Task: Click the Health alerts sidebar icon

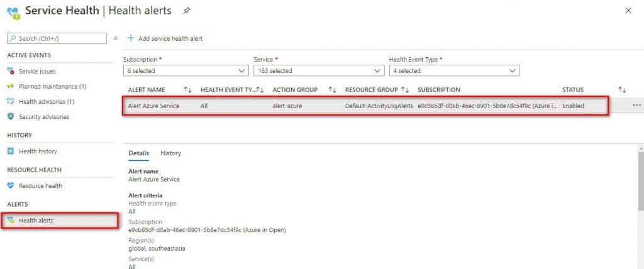Action: [11, 220]
